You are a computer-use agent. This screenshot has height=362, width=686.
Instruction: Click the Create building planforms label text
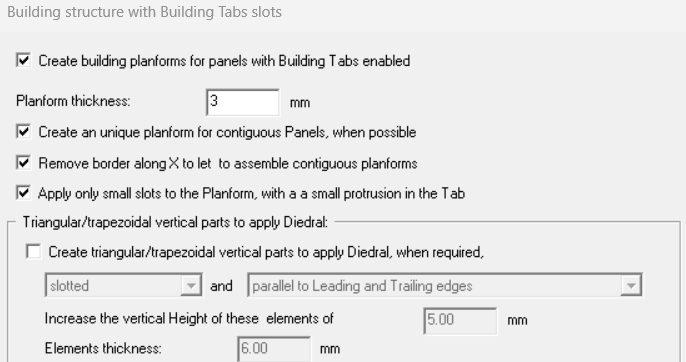coord(224,61)
